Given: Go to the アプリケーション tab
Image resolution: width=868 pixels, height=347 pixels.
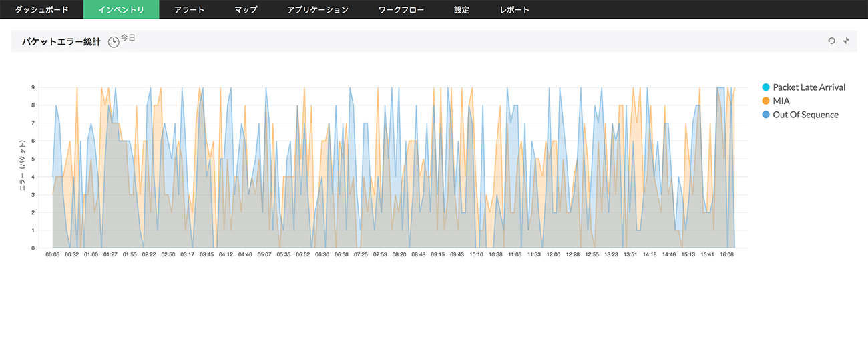Looking at the screenshot, I should point(318,9).
